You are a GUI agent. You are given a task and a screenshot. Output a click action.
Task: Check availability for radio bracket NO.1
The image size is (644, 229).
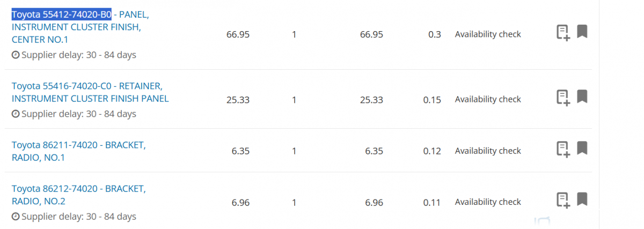(x=488, y=151)
